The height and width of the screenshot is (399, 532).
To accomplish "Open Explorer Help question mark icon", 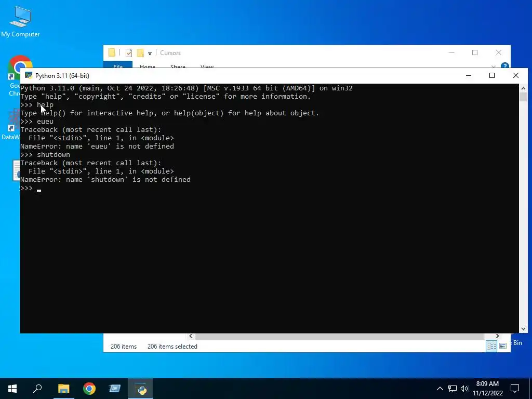I will [x=505, y=66].
